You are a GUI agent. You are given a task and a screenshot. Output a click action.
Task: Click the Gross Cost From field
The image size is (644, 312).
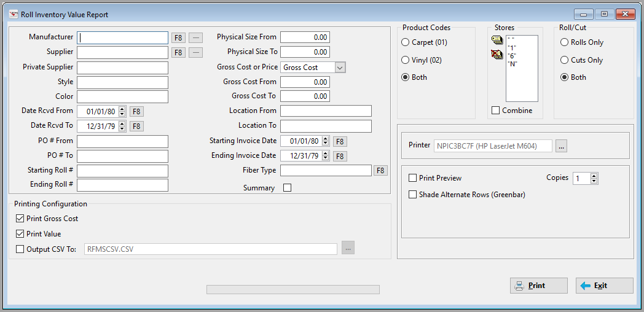[x=305, y=82]
